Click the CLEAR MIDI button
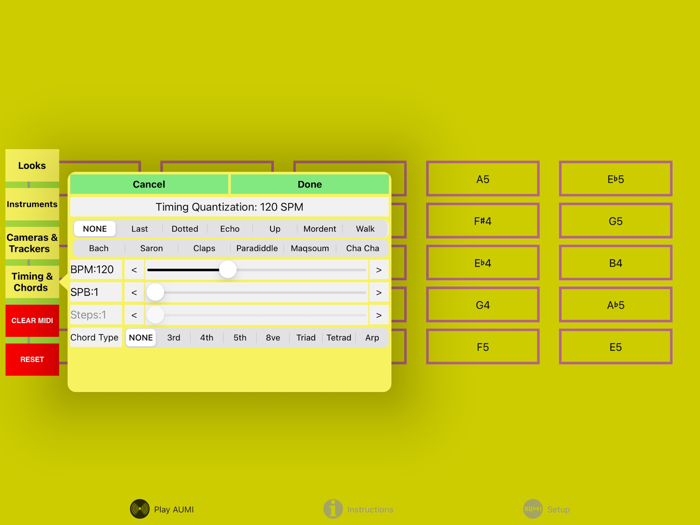 pyautogui.click(x=32, y=321)
